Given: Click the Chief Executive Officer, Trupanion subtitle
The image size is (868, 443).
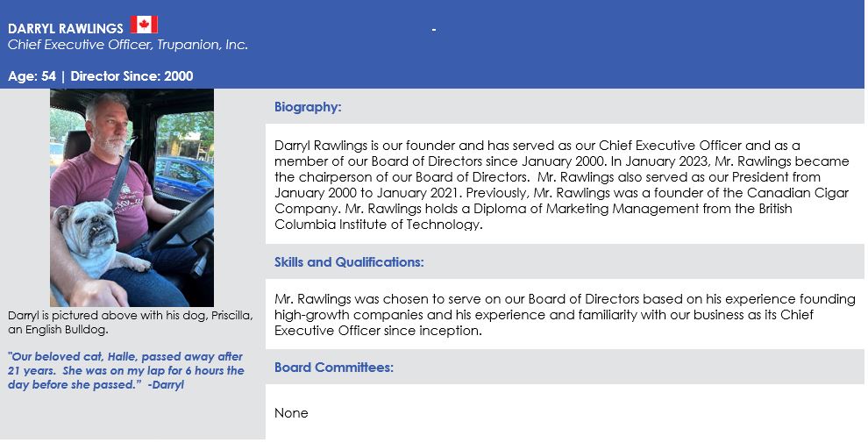Looking at the screenshot, I should tap(128, 45).
